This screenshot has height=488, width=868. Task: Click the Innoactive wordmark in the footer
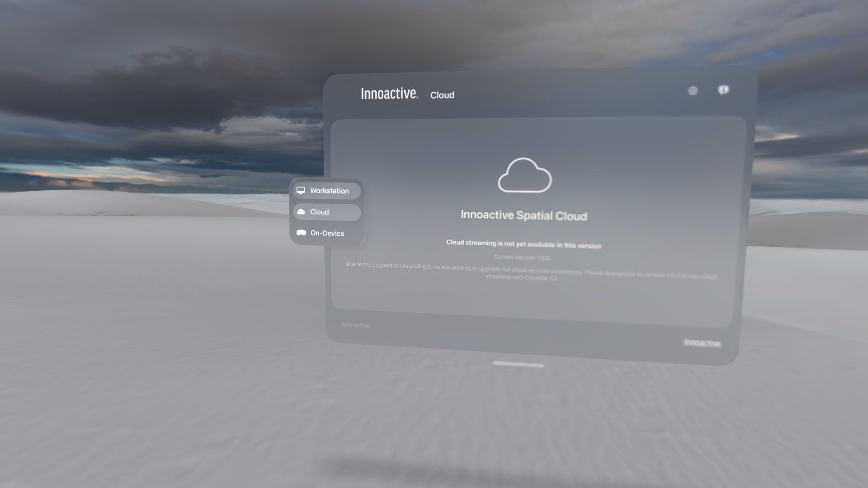702,343
